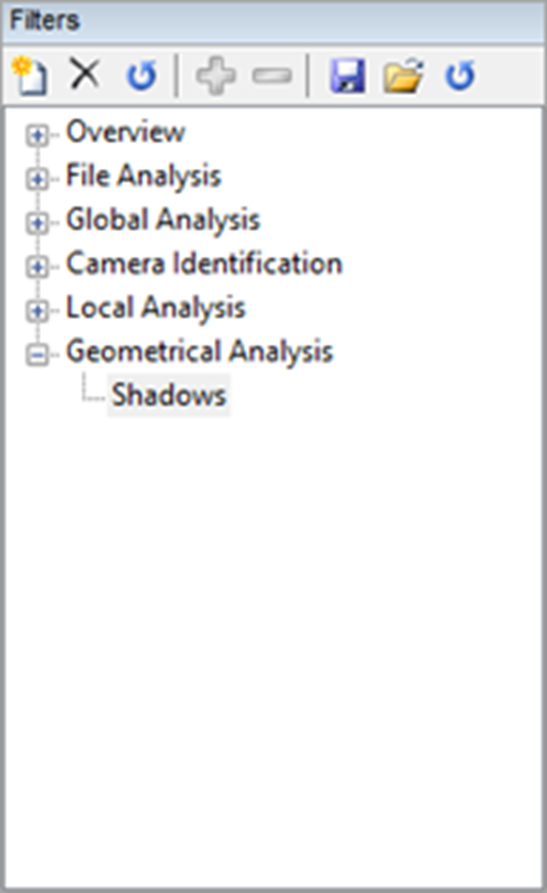Select the File Analysis label
The image size is (547, 893).
point(144,176)
